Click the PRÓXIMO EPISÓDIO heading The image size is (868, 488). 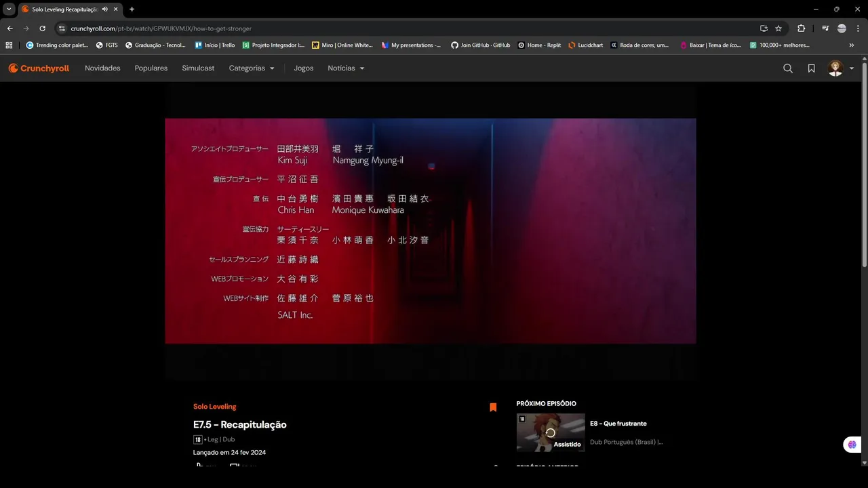click(547, 404)
